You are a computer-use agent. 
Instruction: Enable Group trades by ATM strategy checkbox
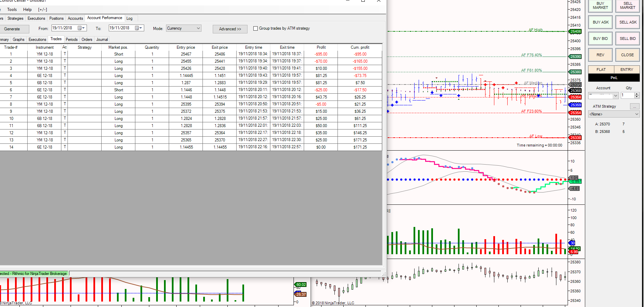255,28
